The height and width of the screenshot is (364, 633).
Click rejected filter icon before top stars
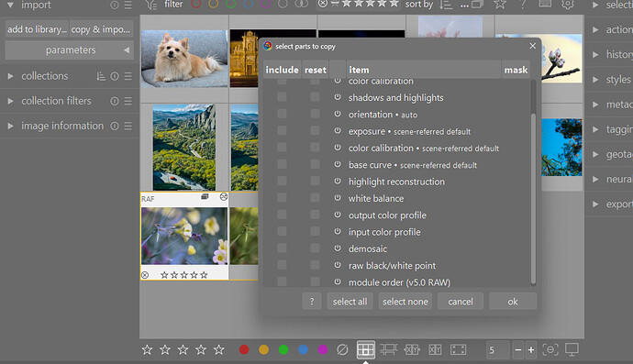(323, 4)
